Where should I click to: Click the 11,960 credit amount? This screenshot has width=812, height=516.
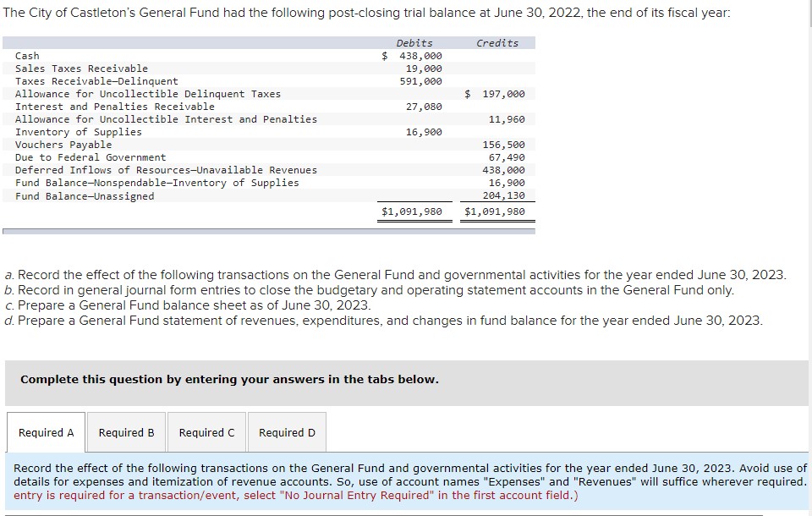point(507,119)
